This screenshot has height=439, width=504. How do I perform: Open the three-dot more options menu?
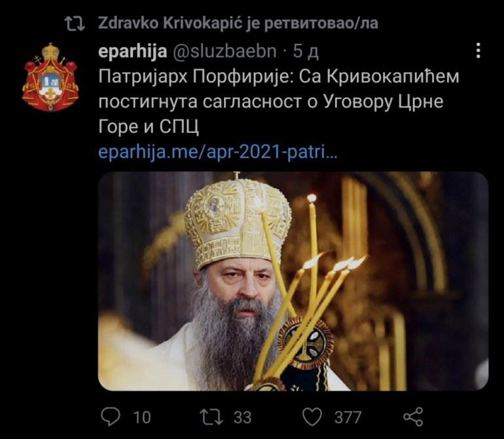(x=478, y=50)
